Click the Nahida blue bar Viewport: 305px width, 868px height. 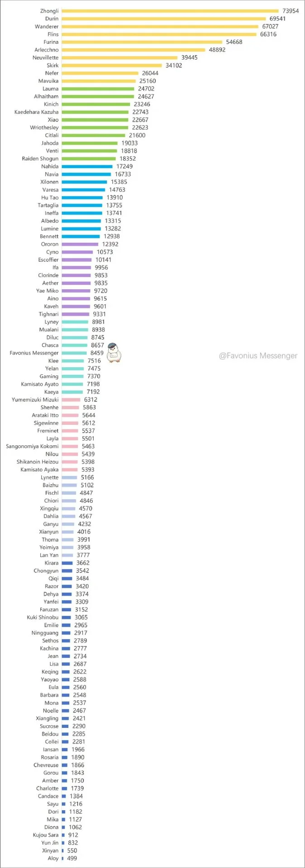click(x=87, y=166)
